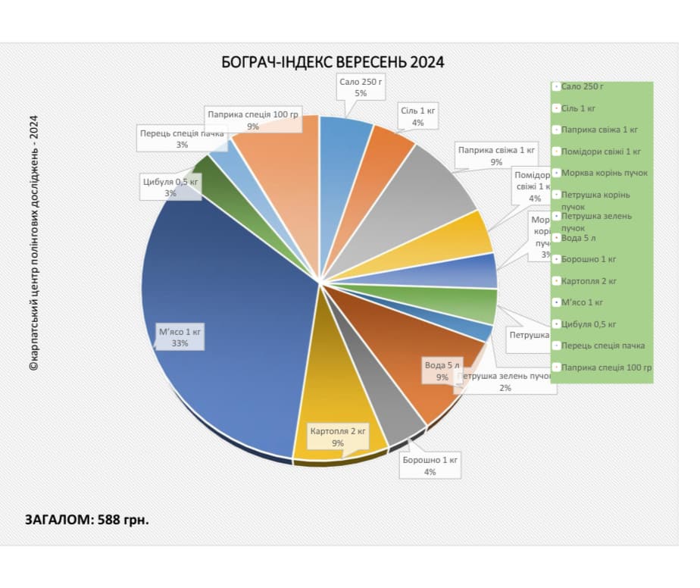Select the Борошно 1 кг 4% data label
The image size is (700, 588).
(430, 466)
